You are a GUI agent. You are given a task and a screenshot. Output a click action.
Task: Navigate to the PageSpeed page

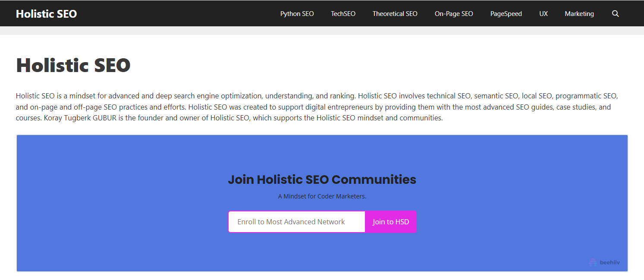pyautogui.click(x=506, y=13)
